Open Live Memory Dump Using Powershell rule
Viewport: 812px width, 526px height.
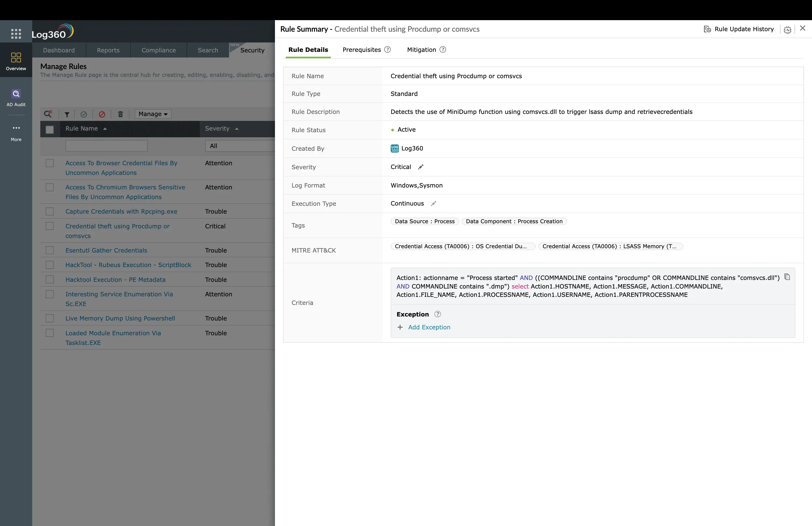120,318
